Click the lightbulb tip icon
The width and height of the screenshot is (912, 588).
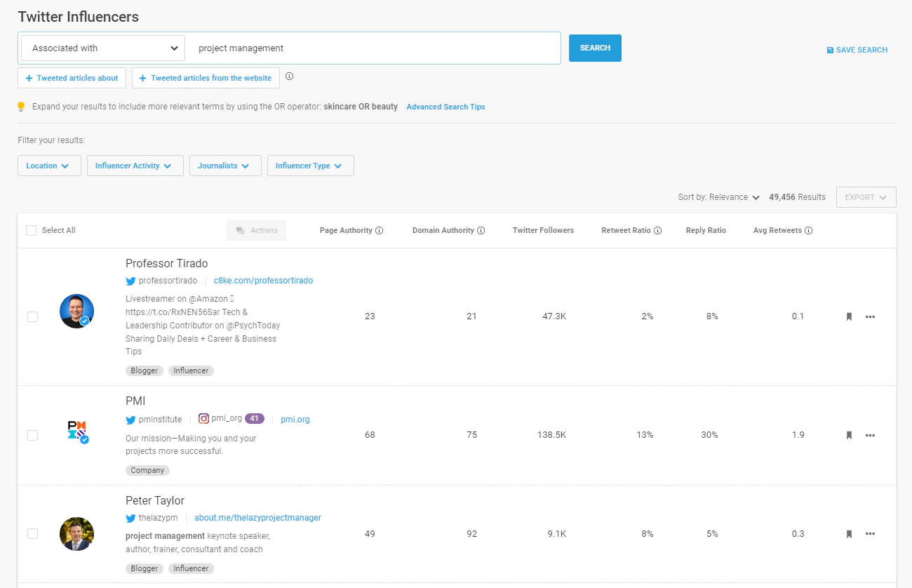pyautogui.click(x=21, y=107)
